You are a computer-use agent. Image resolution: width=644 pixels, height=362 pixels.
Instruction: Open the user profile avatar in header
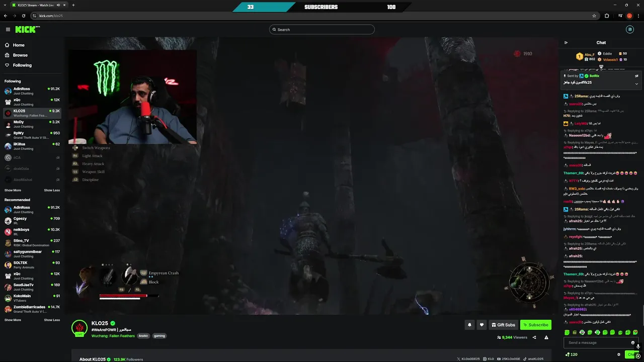pyautogui.click(x=629, y=30)
